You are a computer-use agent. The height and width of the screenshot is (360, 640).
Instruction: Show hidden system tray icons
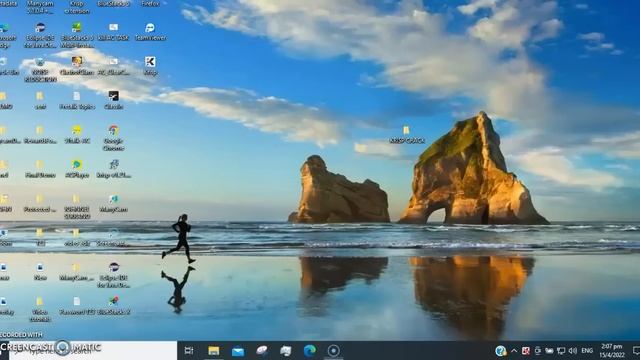[x=514, y=351]
